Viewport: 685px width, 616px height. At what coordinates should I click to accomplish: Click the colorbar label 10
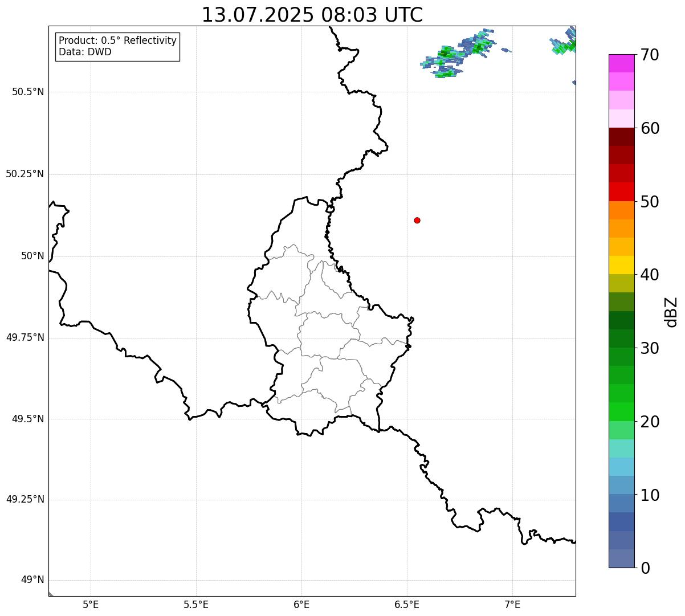coord(650,495)
